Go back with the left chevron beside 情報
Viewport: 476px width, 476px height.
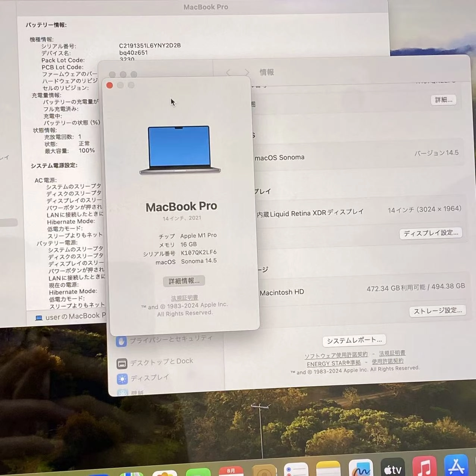[x=228, y=72]
